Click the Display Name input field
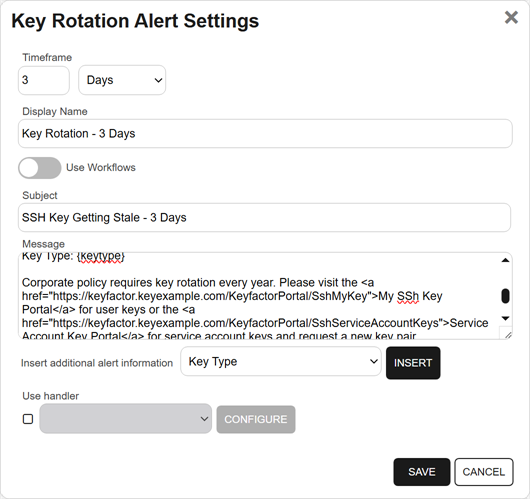 [x=265, y=134]
